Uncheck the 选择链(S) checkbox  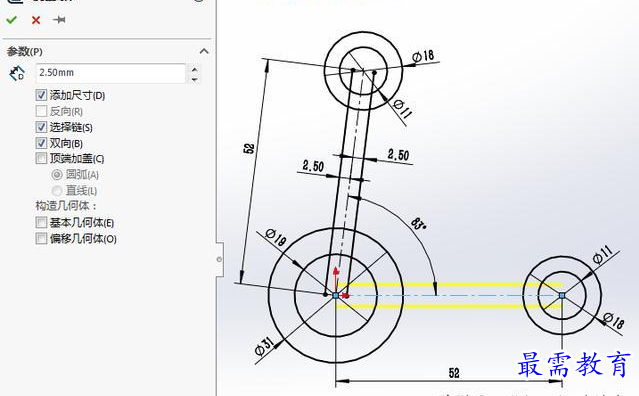click(41, 127)
